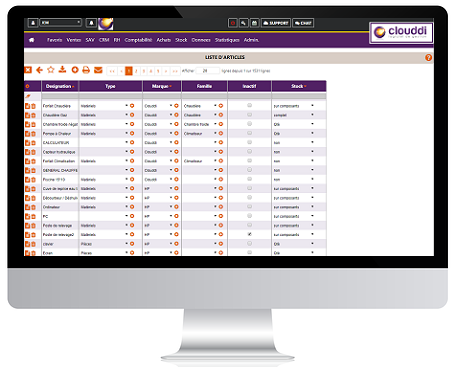Image resolution: width=454 pixels, height=367 pixels.
Task: Toggle Inactif checkbox for Ordinateur
Action: pyautogui.click(x=249, y=207)
